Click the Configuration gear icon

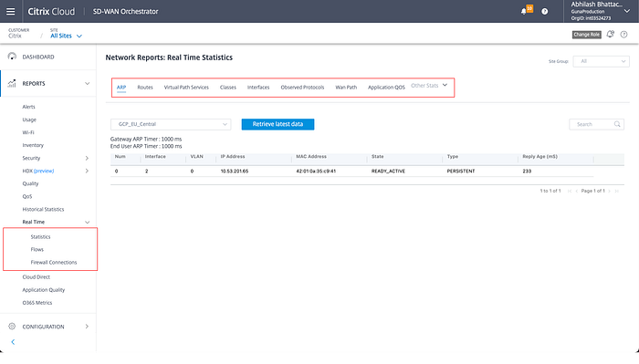[12, 326]
